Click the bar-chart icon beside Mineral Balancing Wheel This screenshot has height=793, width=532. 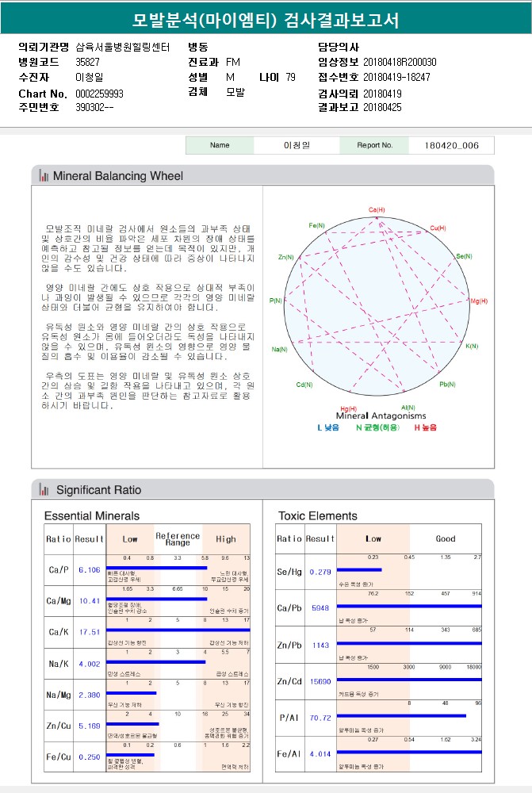point(44,176)
